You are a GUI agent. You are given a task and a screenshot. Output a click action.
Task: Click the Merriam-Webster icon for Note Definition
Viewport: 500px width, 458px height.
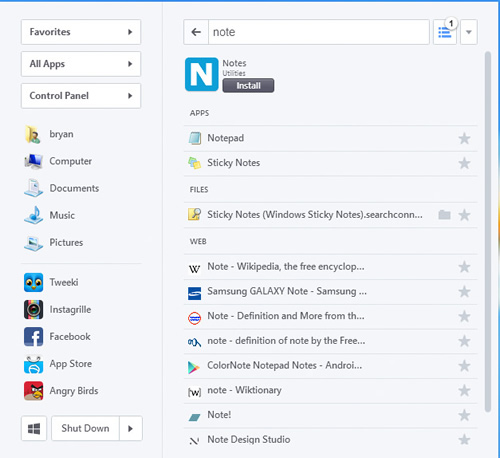[x=195, y=318]
